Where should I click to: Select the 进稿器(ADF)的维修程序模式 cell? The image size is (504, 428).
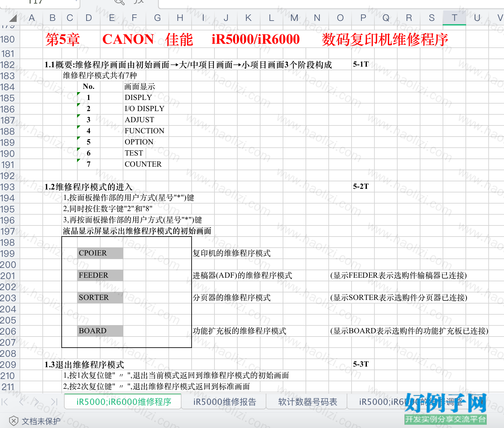[242, 275]
